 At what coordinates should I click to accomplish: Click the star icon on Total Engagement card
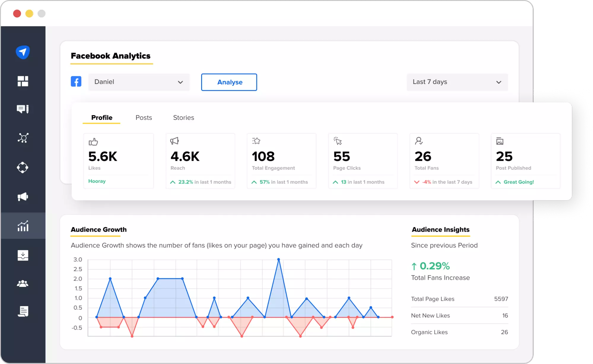point(256,141)
